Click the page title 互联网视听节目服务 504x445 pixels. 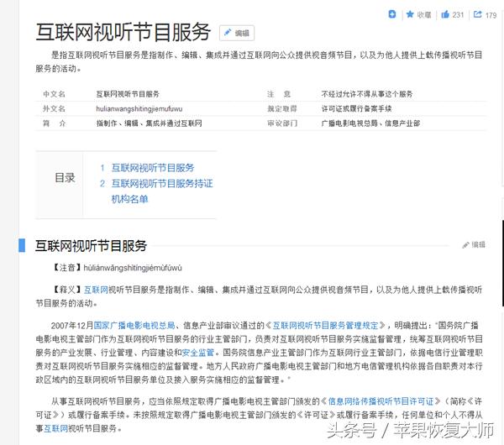click(123, 32)
